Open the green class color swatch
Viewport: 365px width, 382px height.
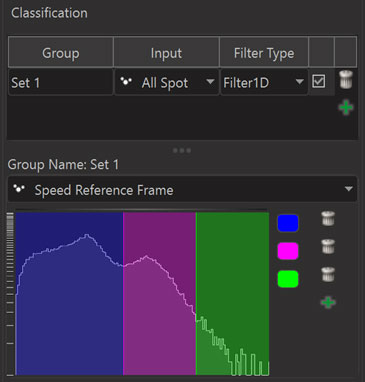[288, 279]
